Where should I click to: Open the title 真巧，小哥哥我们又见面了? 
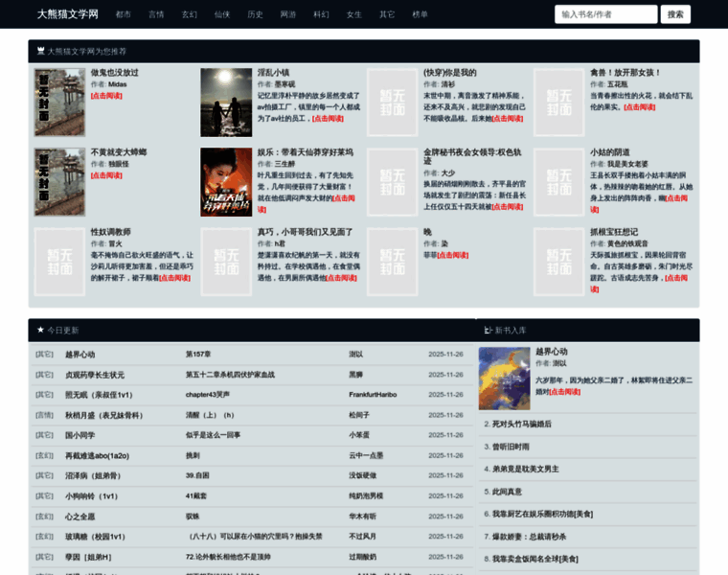click(305, 232)
